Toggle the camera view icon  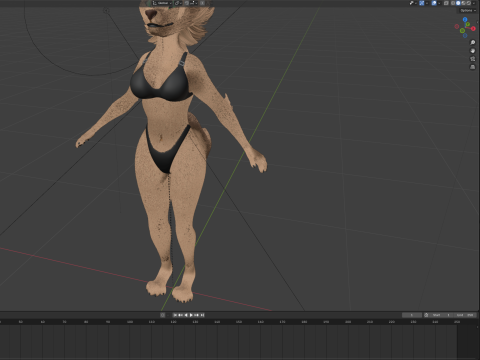pos(472,59)
